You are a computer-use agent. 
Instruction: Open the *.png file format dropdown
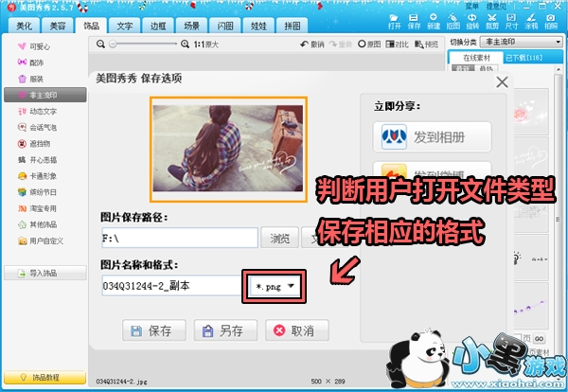pos(275,286)
